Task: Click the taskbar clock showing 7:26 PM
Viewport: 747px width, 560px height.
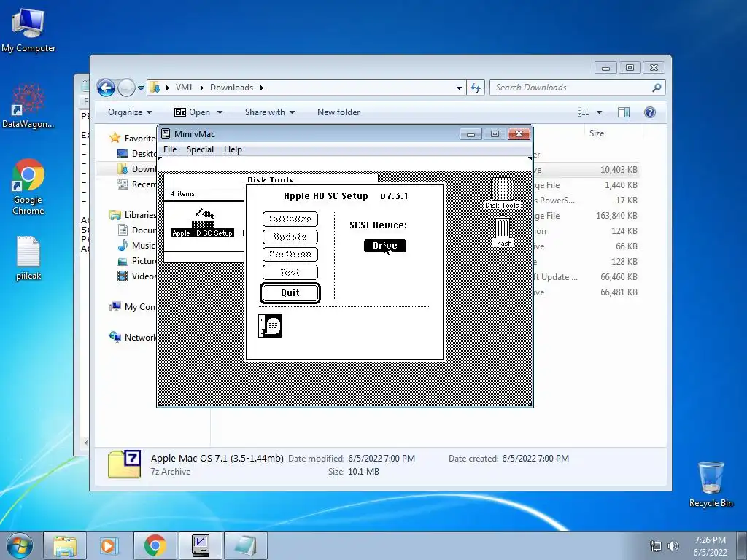Action: pyautogui.click(x=710, y=546)
